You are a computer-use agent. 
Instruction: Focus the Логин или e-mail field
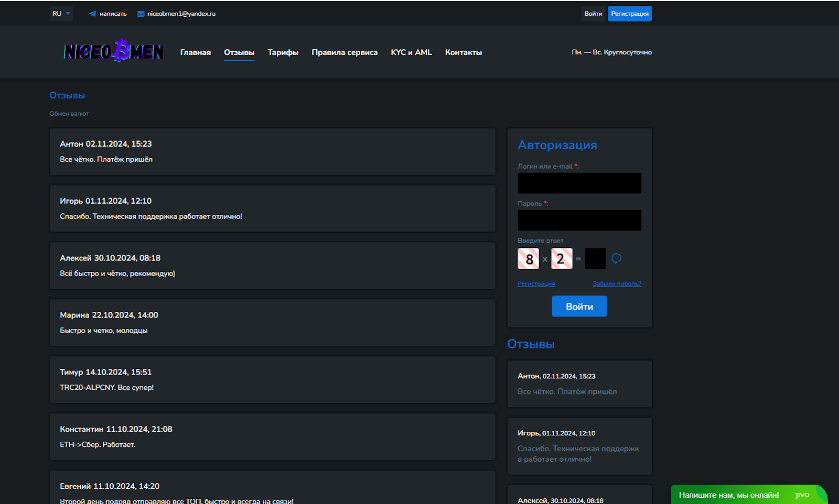pos(579,183)
